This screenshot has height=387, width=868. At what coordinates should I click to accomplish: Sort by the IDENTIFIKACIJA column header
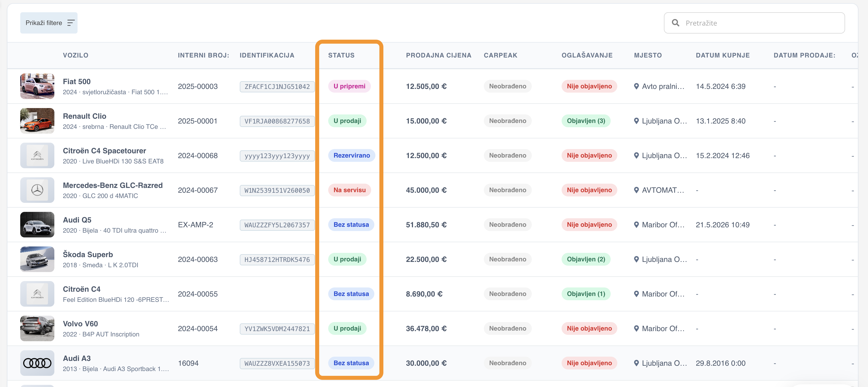click(x=267, y=55)
